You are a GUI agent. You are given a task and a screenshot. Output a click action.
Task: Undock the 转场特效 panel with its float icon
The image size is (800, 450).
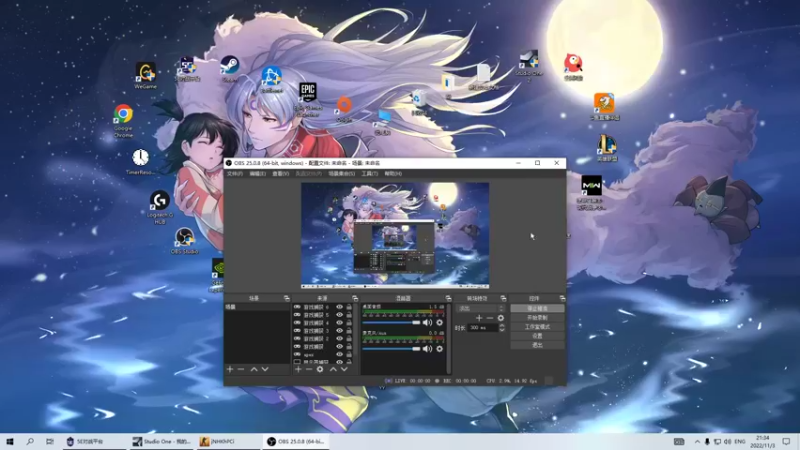[503, 298]
